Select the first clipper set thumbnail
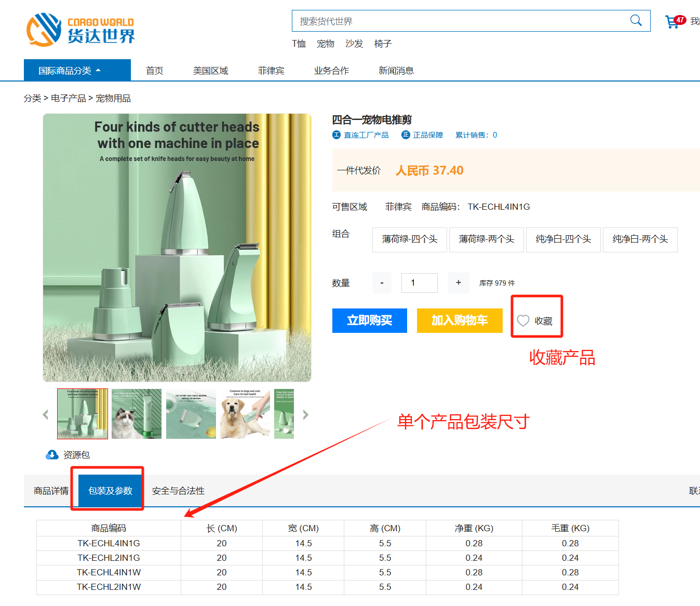The width and height of the screenshot is (700, 606). [x=83, y=414]
